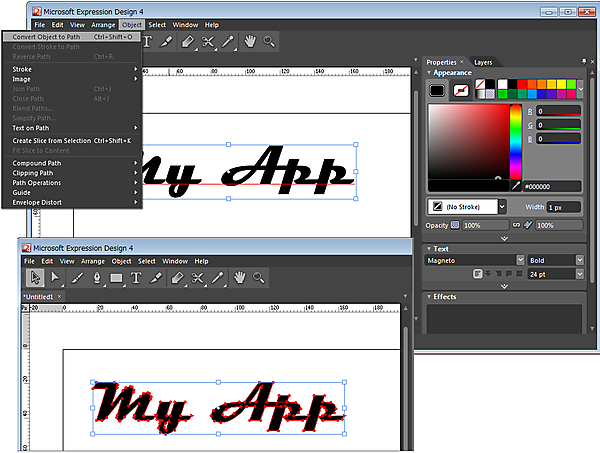Toggle left text alignment in Text panel

[479, 273]
